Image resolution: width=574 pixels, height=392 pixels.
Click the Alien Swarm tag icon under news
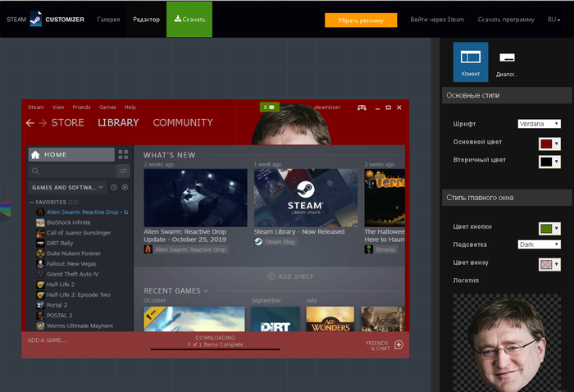pos(148,249)
